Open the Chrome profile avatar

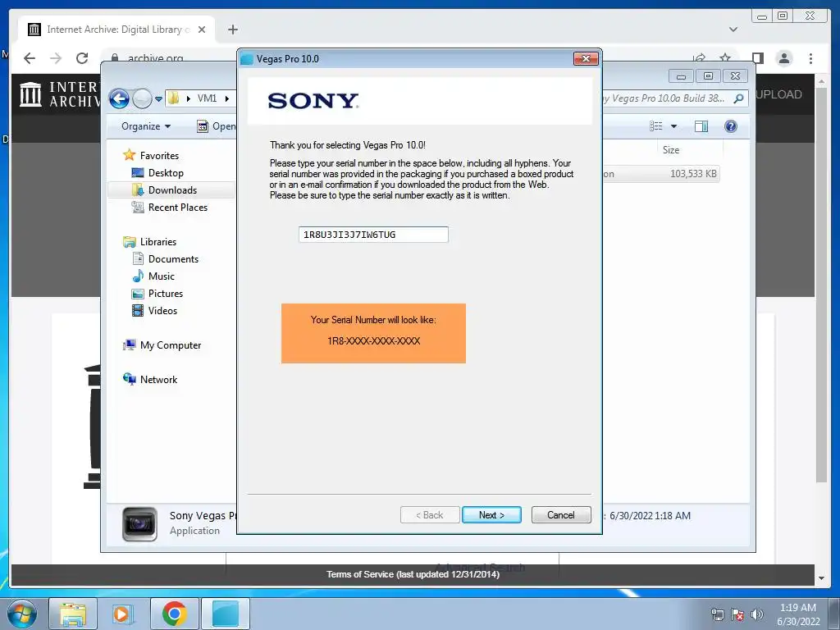click(x=784, y=58)
